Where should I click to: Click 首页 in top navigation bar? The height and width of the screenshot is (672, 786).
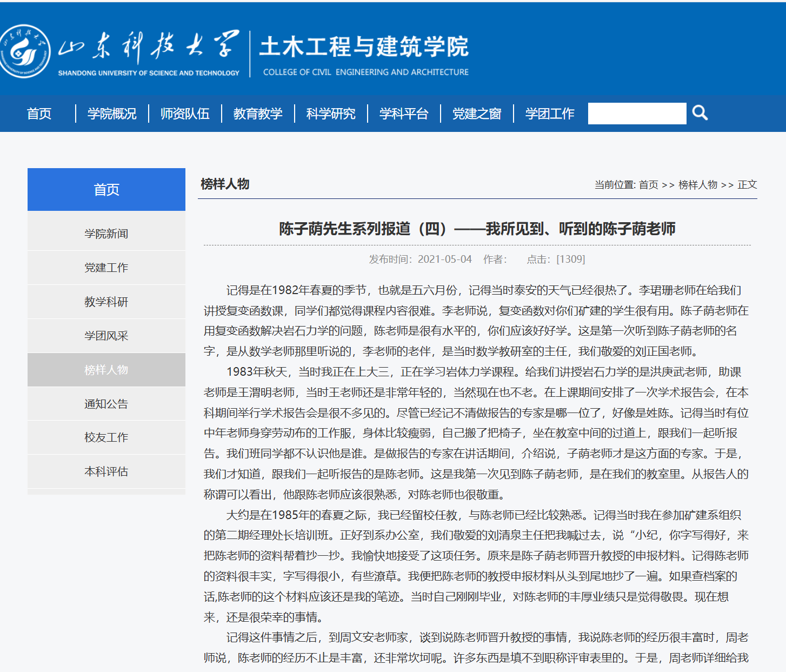pyautogui.click(x=39, y=114)
